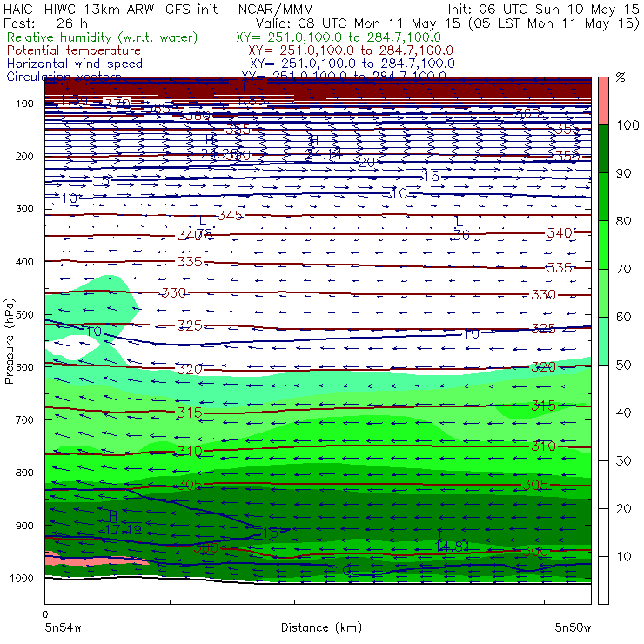Image resolution: width=644 pixels, height=644 pixels.
Task: Click the 'H 17.19' wind maximum label
Action: click(x=122, y=523)
